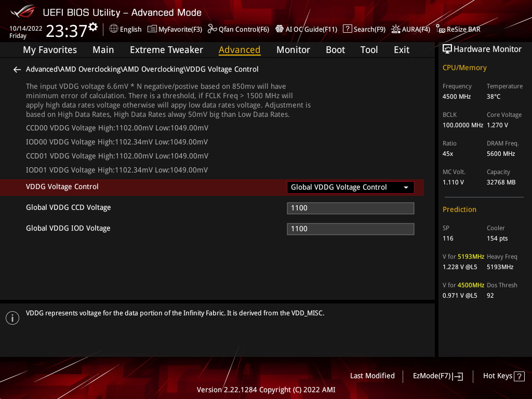532x399 pixels.
Task: Switch to Main tab
Action: click(103, 50)
